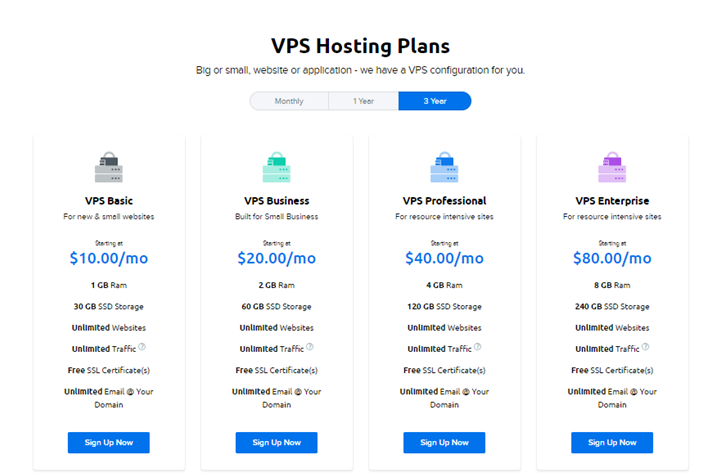Click the VPS Basic plan title
The height and width of the screenshot is (474, 716).
(x=109, y=201)
